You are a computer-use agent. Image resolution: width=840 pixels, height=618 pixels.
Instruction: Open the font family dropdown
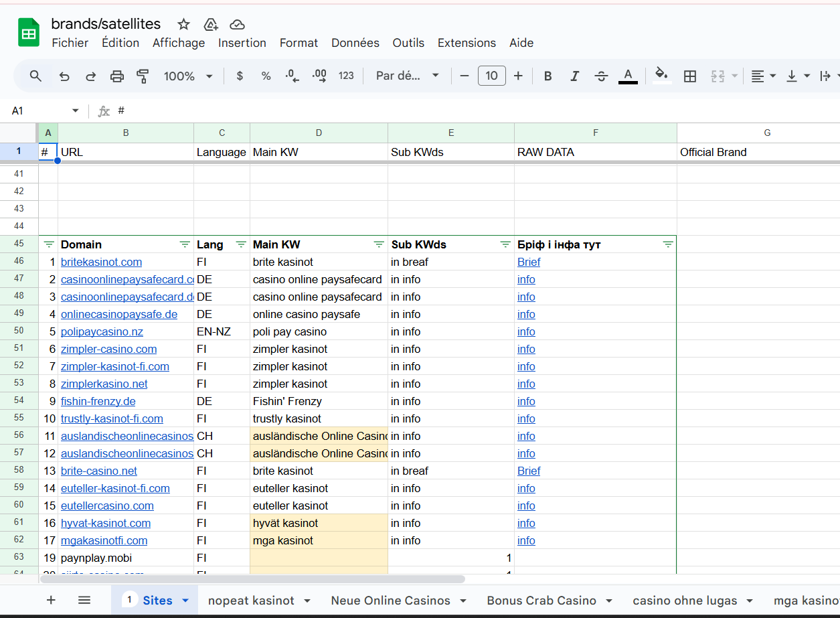pyautogui.click(x=408, y=76)
